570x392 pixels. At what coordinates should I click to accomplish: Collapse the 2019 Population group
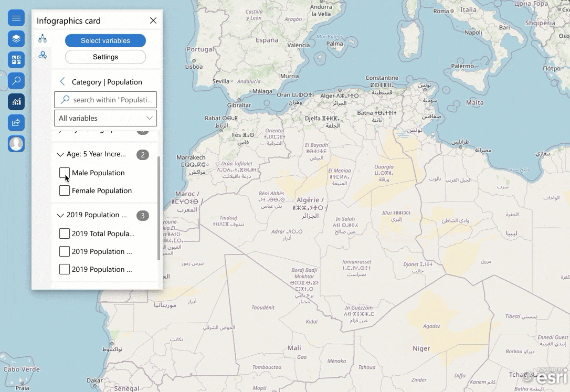60,215
